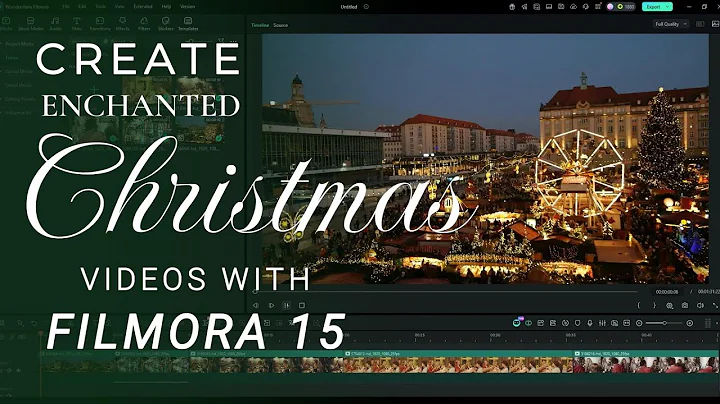The width and height of the screenshot is (720, 404).
Task: Open the File menu
Action: [66, 7]
